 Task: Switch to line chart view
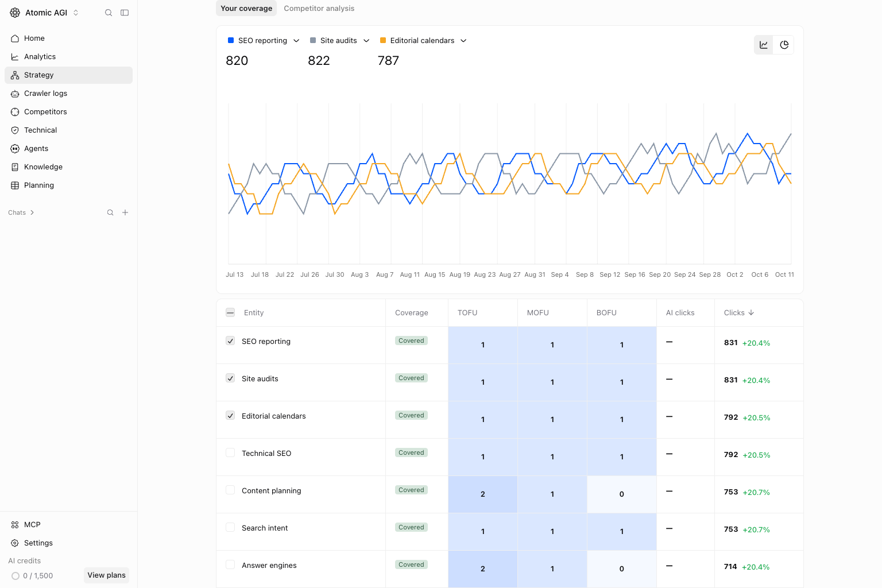[x=764, y=45]
